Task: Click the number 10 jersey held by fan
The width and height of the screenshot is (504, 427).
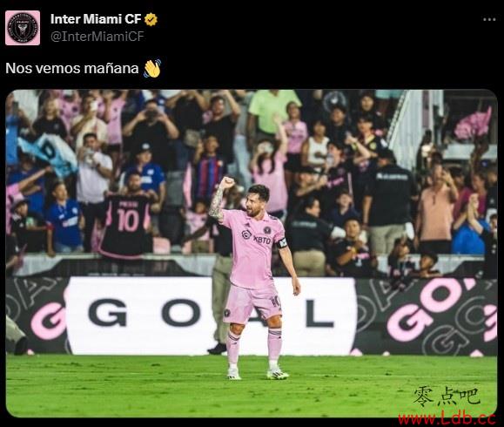Action: [127, 222]
